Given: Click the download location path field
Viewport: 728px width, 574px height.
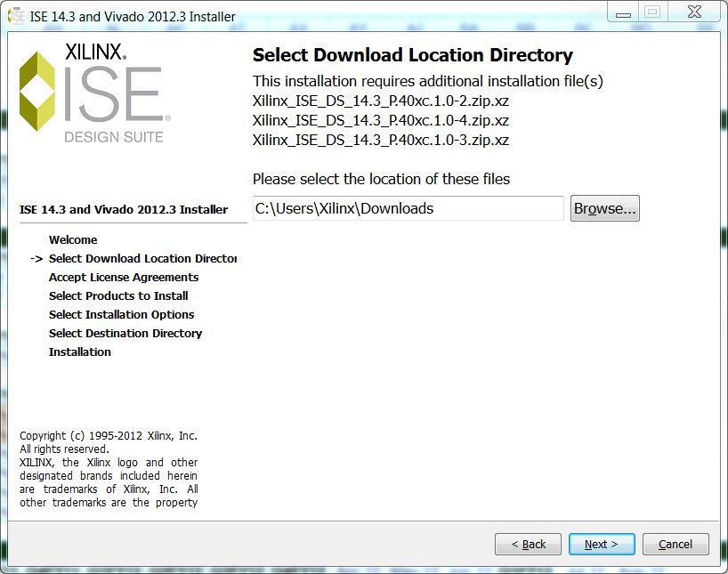Looking at the screenshot, I should pyautogui.click(x=408, y=208).
